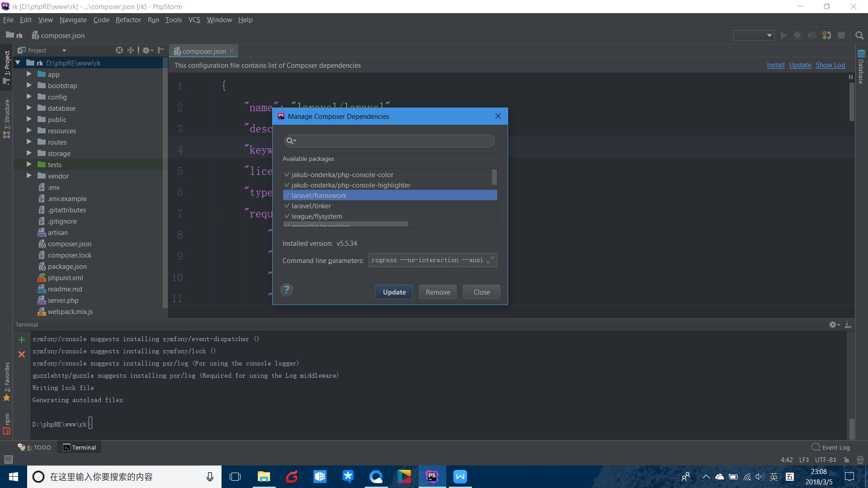Open the Structure tool window
Viewport: 868px width, 488px height.
point(7,118)
